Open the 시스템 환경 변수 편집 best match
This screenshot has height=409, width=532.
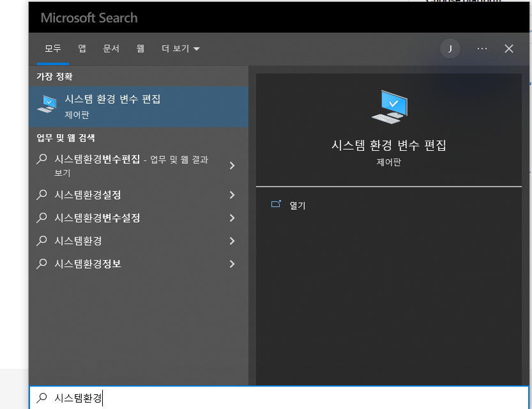(x=139, y=107)
